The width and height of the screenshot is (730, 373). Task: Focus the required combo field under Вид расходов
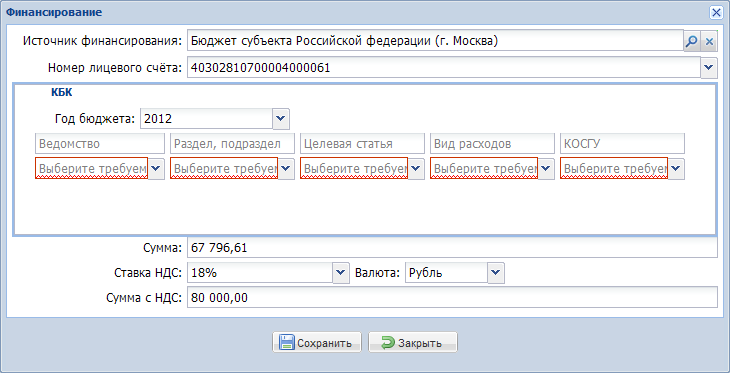point(484,169)
